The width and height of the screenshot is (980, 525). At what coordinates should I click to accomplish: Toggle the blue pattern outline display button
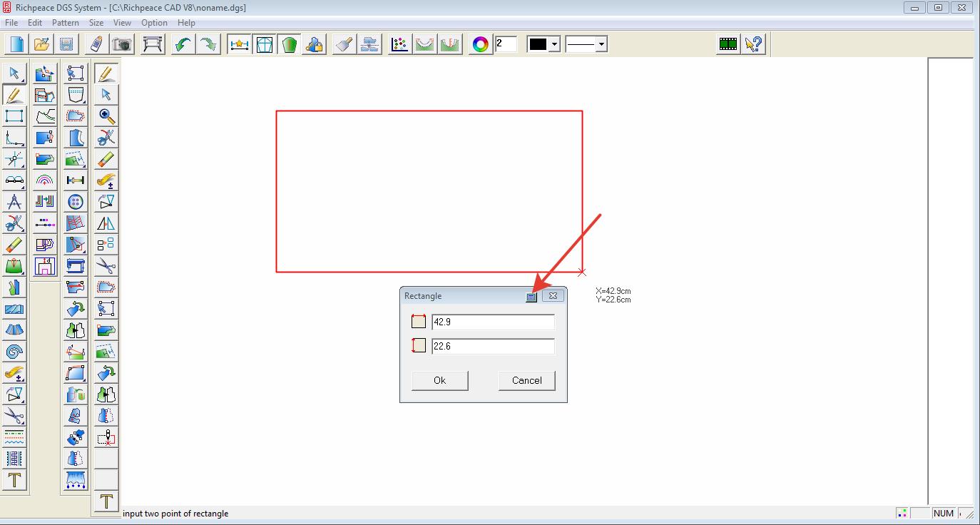pos(265,44)
